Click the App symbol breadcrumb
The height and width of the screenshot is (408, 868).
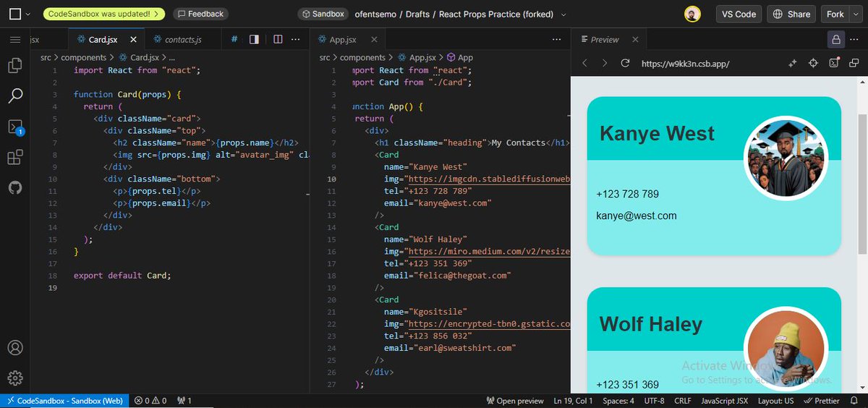pyautogui.click(x=460, y=57)
